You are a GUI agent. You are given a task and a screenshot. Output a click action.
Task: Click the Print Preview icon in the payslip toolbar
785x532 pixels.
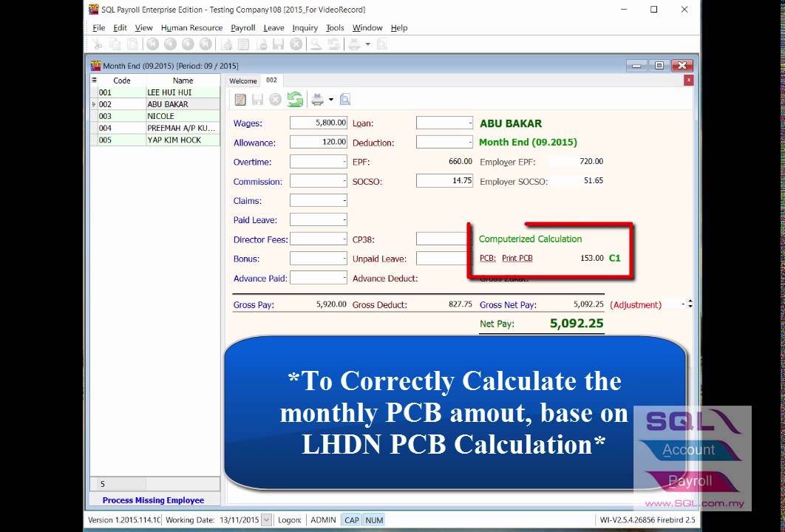point(345,100)
